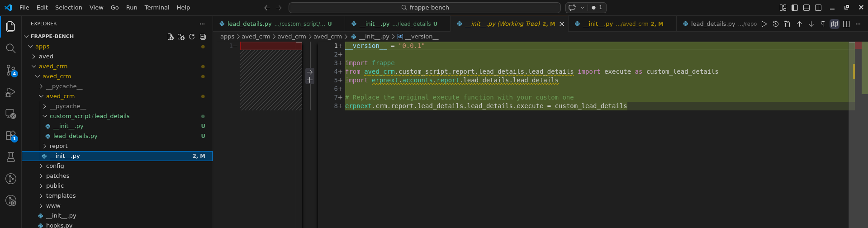
Task: Collapse the custom_script/lead_details folder
Action: point(89,116)
